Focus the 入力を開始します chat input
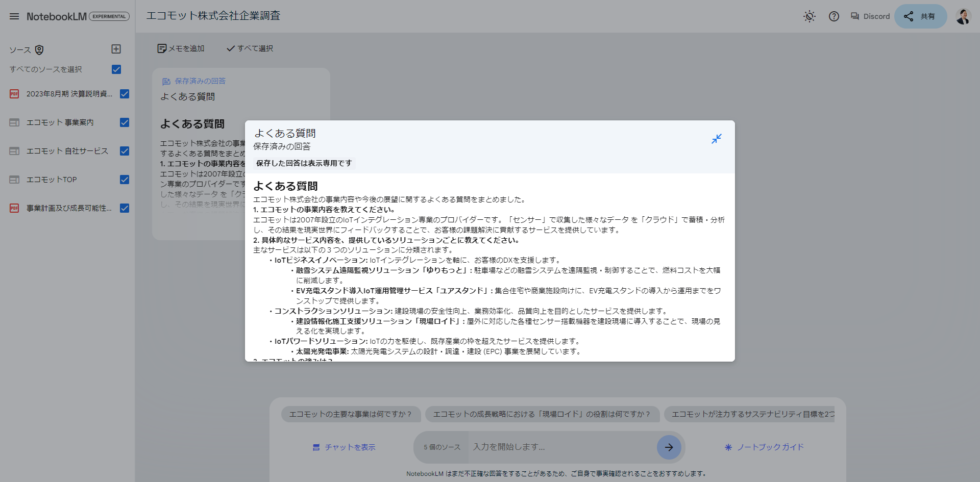The image size is (980, 482). (x=561, y=447)
